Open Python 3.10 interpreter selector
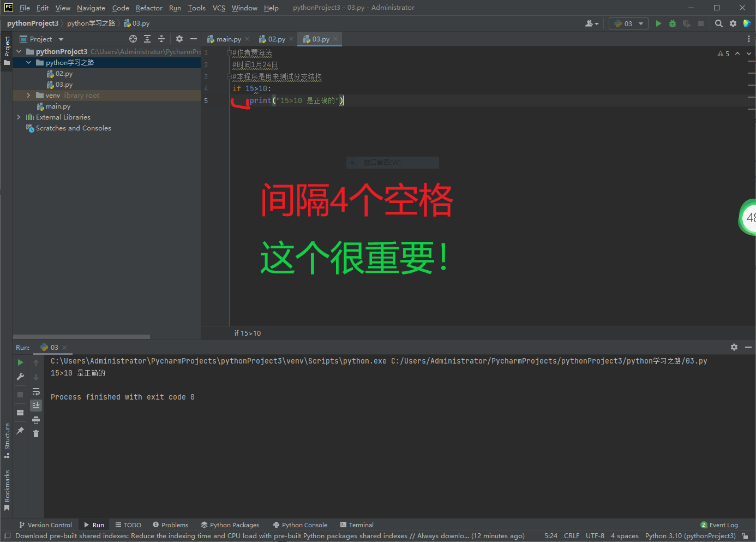Screen dimensions: 756x542 pos(691,536)
